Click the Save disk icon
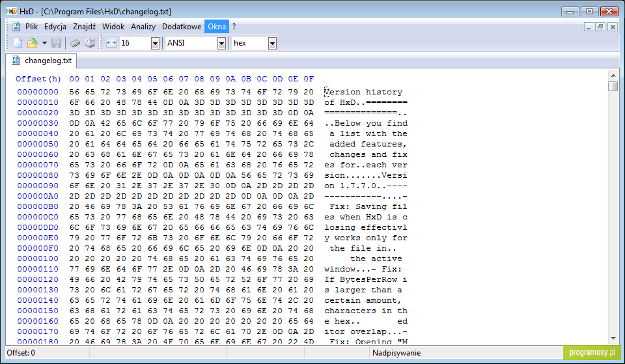625x364 pixels. click(56, 43)
